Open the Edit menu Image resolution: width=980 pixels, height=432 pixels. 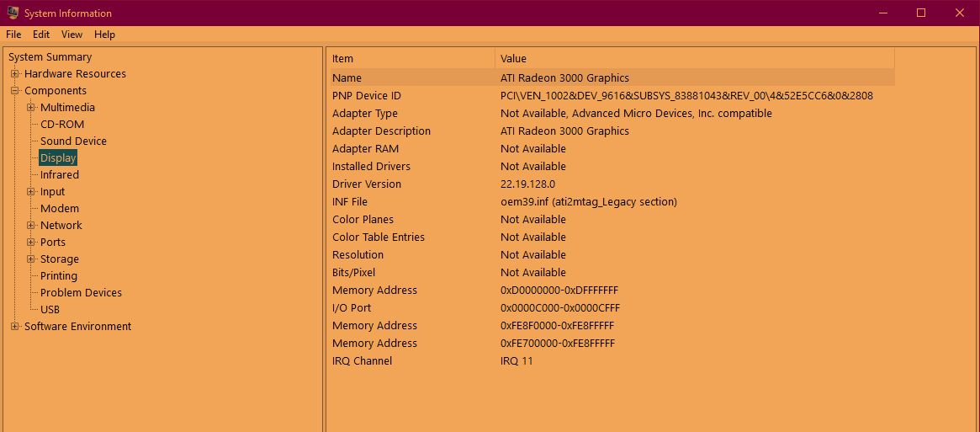(x=41, y=35)
